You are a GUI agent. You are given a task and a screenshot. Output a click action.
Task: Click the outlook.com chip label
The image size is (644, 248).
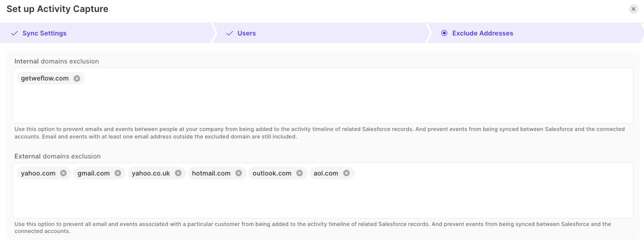click(272, 173)
